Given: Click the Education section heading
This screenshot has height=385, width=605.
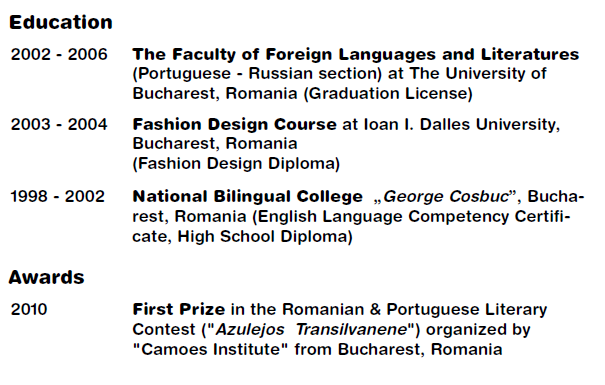Looking at the screenshot, I should click(x=61, y=22).
